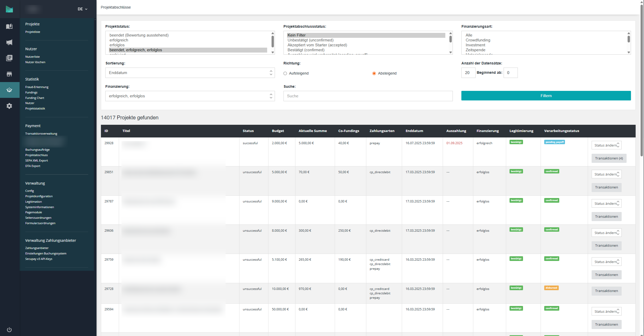Open the megaphone icon in sidebar
Screen dimensions: 644x336
[x=9, y=42]
